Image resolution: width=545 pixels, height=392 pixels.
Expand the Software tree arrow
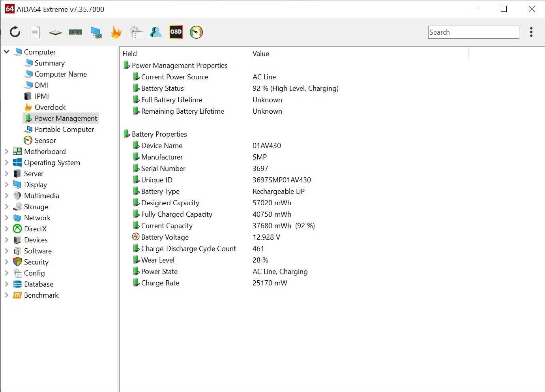tap(7, 251)
